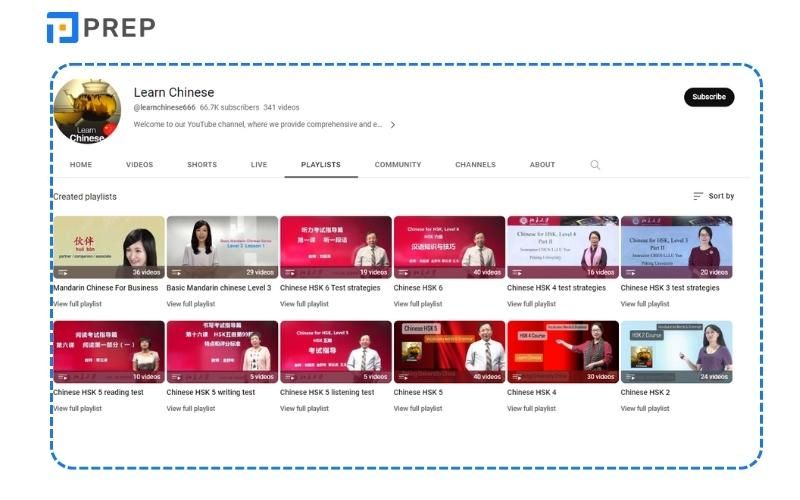Viewport: 800px width, 500px height.
Task: View full playlist under Basic Mandarin chinese Level 3
Action: [x=191, y=304]
